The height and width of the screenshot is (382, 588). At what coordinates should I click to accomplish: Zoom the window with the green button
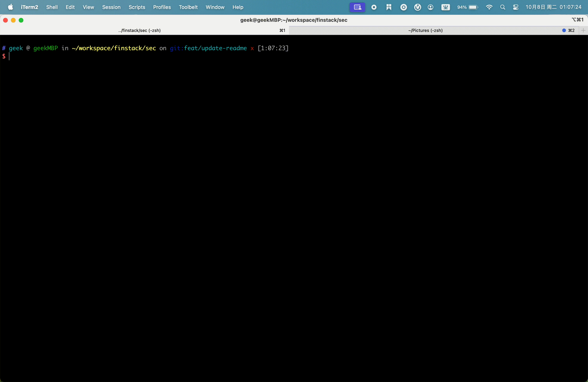coord(21,20)
